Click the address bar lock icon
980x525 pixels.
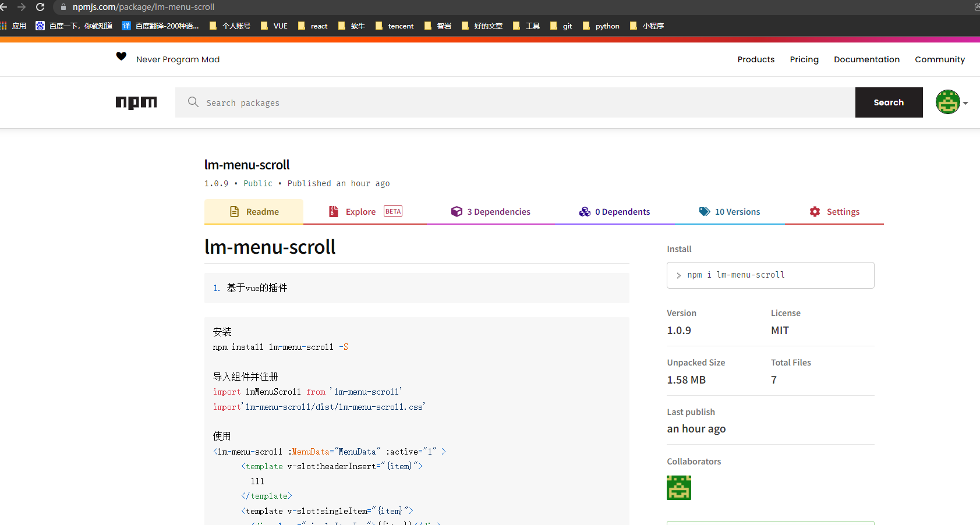click(x=63, y=7)
